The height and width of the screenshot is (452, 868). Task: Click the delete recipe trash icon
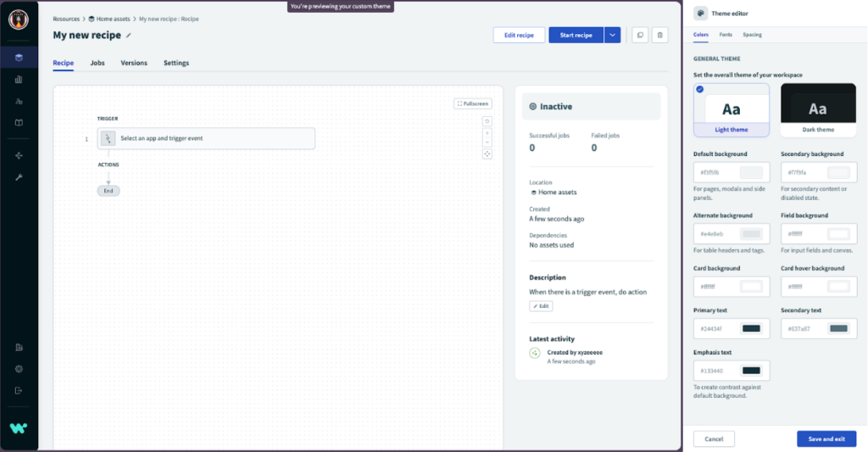[659, 35]
